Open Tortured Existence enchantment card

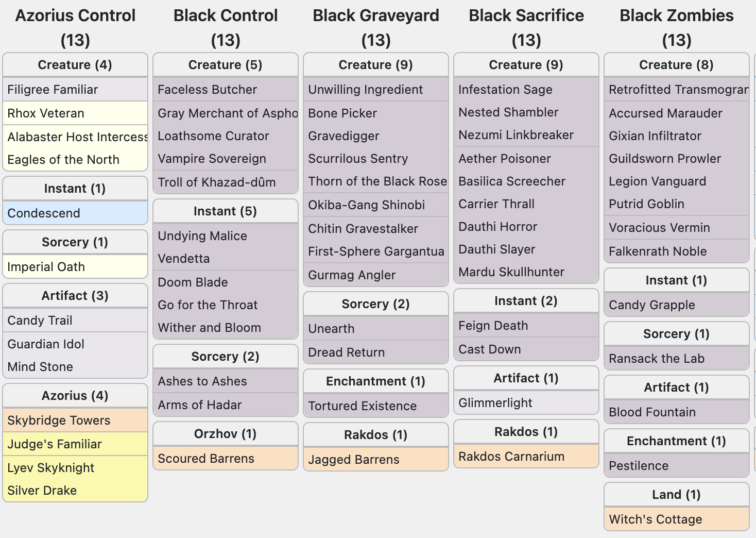coord(362,406)
